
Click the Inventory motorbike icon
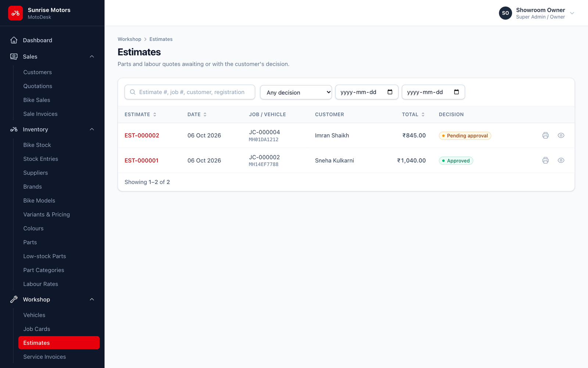click(x=14, y=129)
